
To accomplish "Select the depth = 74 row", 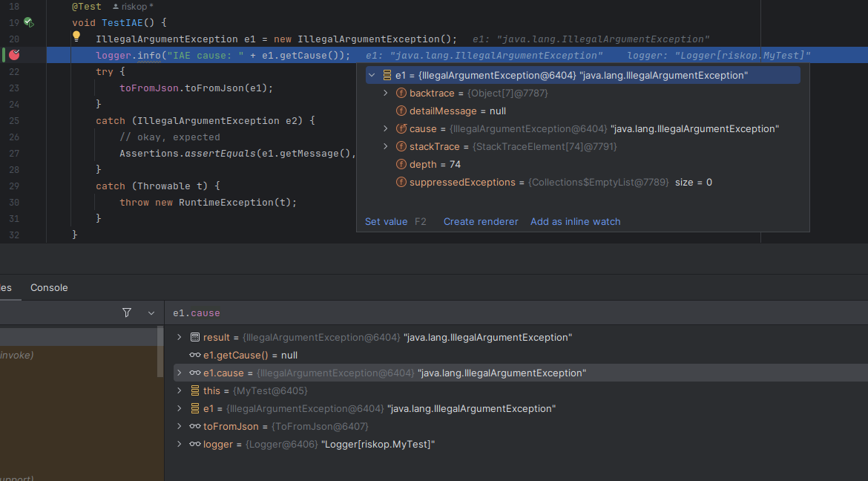I will 583,164.
